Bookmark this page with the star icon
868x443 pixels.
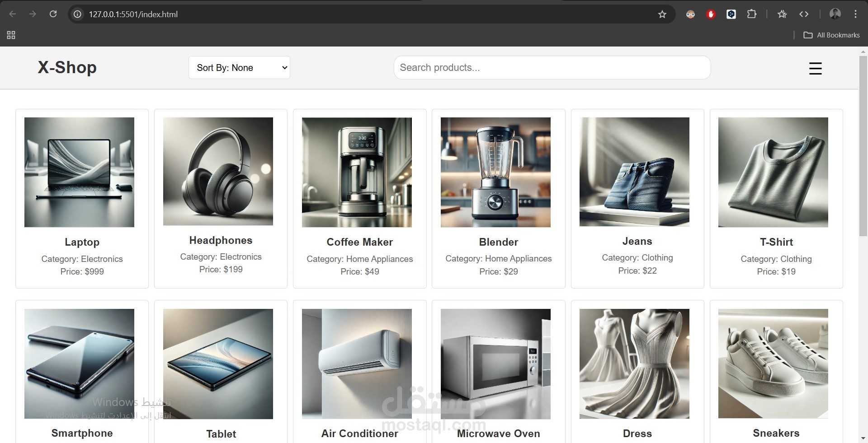pos(662,14)
